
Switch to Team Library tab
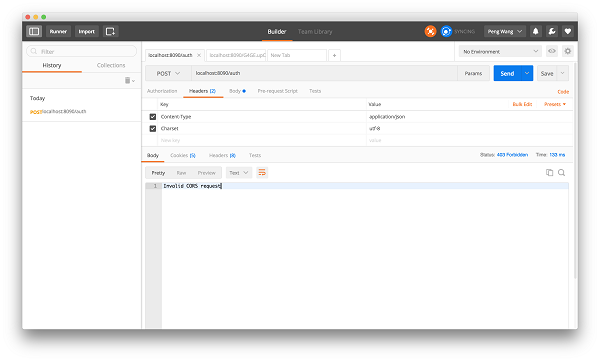click(x=315, y=32)
